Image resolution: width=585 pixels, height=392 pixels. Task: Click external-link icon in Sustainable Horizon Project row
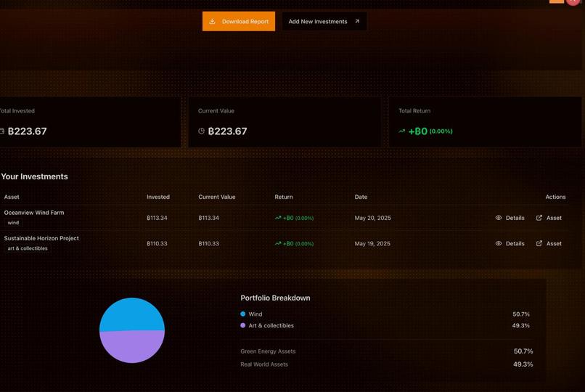pyautogui.click(x=539, y=243)
